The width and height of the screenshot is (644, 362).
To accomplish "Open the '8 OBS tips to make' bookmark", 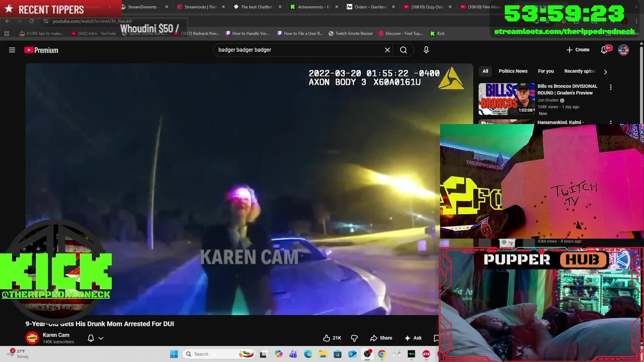I will point(41,33).
